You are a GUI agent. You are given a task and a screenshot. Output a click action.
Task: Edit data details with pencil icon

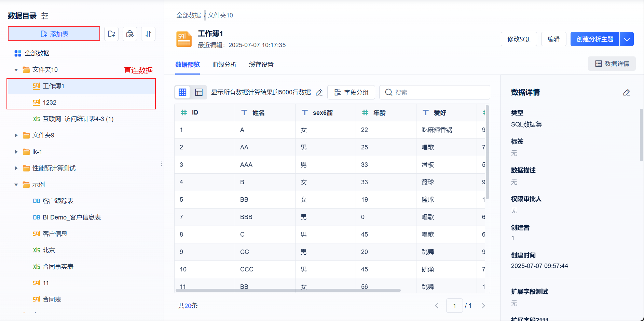pos(626,92)
